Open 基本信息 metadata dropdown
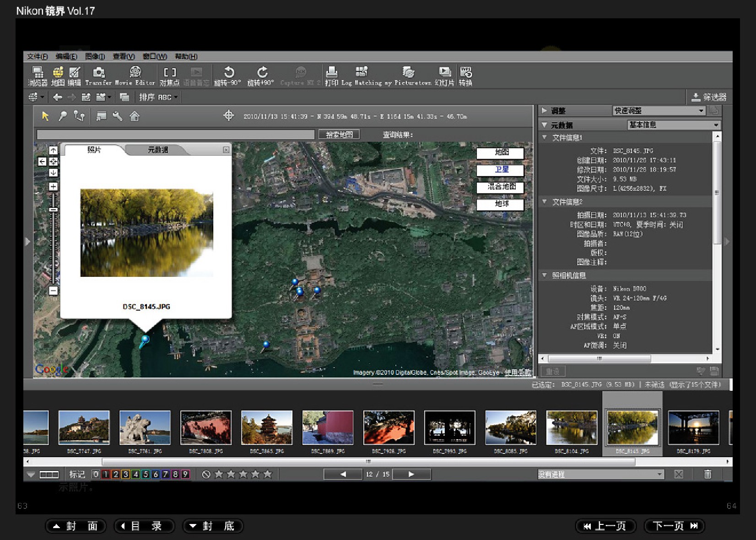This screenshot has width=756, height=540. pyautogui.click(x=674, y=125)
